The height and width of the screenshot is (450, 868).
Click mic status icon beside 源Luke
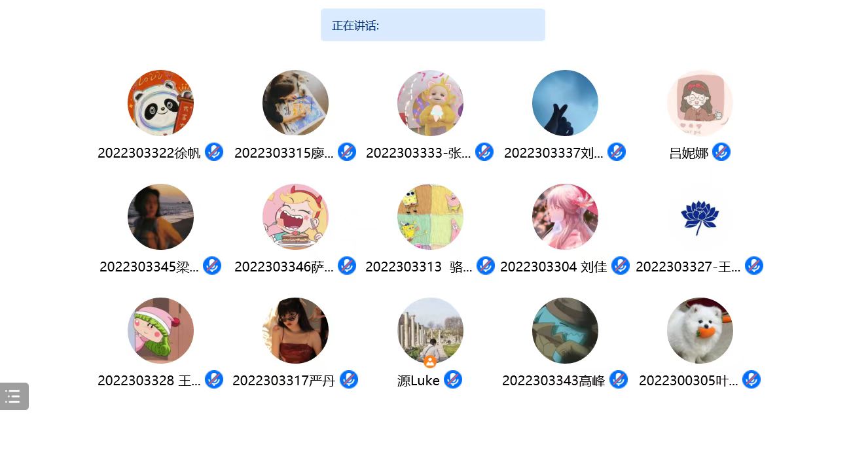tap(453, 379)
